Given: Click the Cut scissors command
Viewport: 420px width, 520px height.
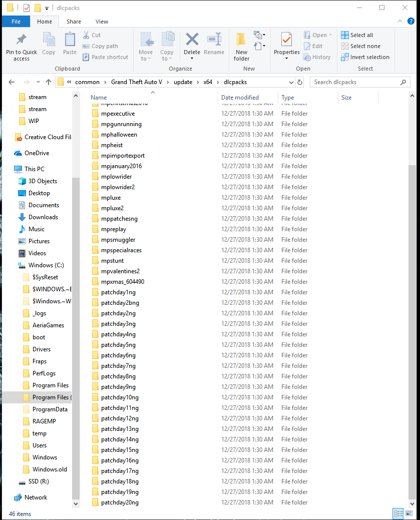Looking at the screenshot, I should [92, 35].
